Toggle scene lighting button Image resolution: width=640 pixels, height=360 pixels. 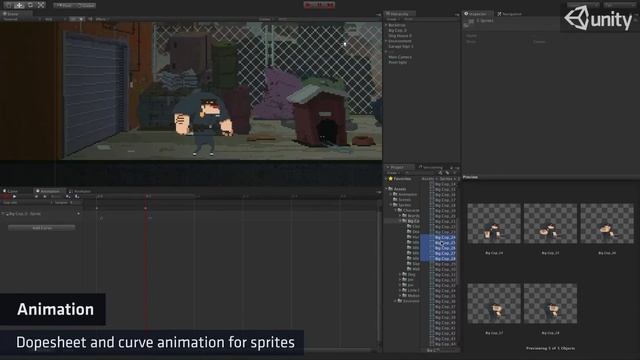[82, 19]
